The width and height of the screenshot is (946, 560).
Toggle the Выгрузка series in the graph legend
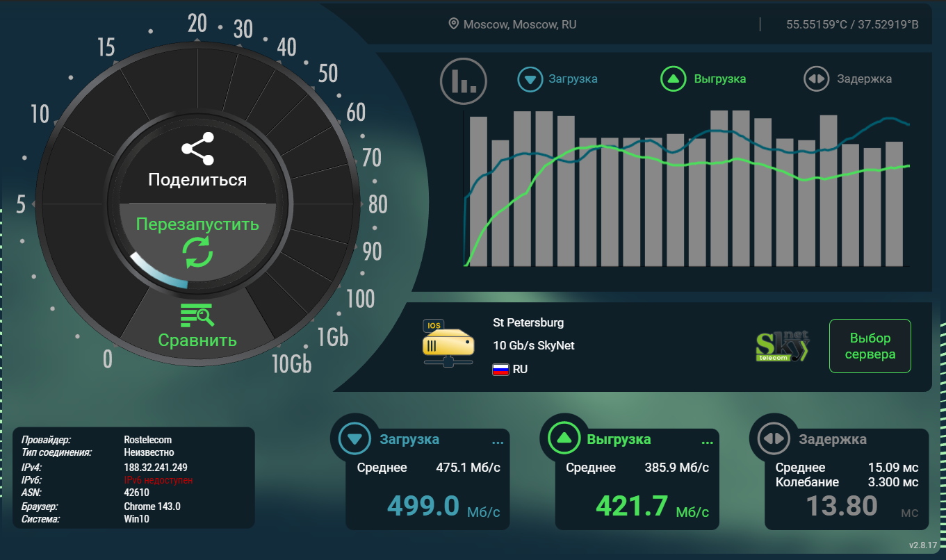pos(703,79)
